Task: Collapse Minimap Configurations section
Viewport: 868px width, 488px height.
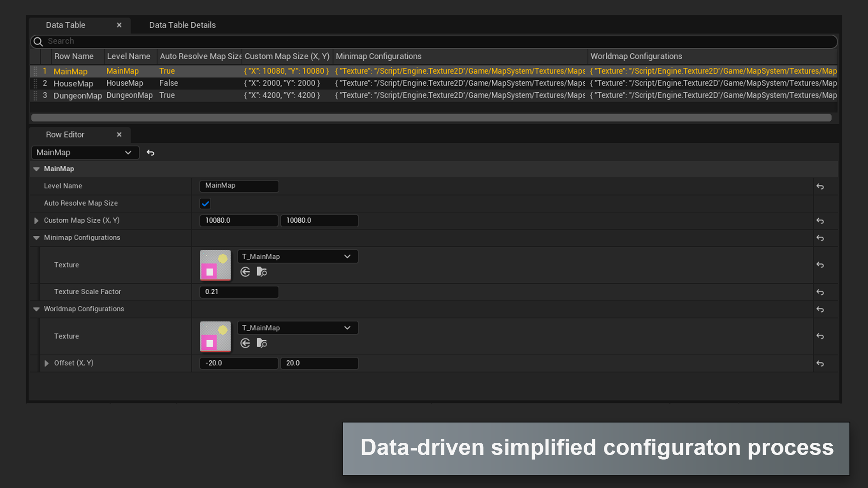Action: pos(36,238)
